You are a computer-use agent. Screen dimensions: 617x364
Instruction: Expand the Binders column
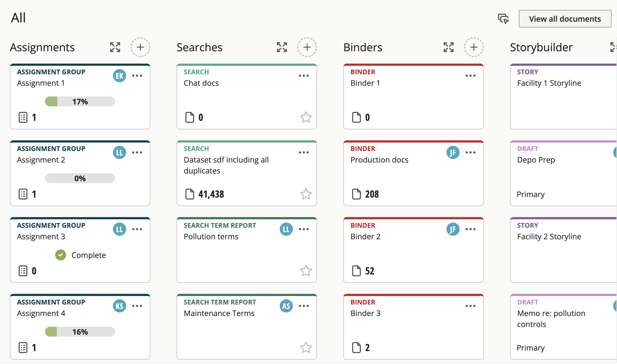point(449,47)
